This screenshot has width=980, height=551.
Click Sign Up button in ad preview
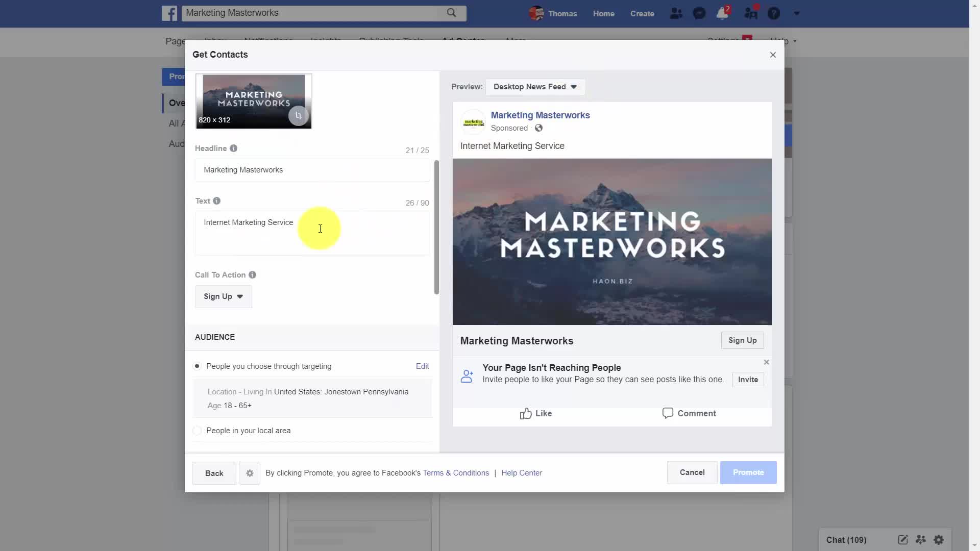[x=742, y=340]
